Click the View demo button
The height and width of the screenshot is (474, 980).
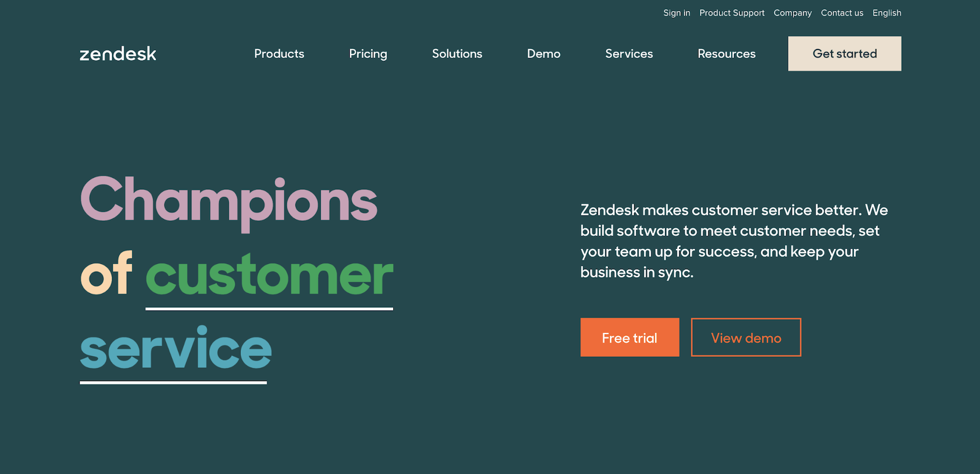tap(746, 337)
